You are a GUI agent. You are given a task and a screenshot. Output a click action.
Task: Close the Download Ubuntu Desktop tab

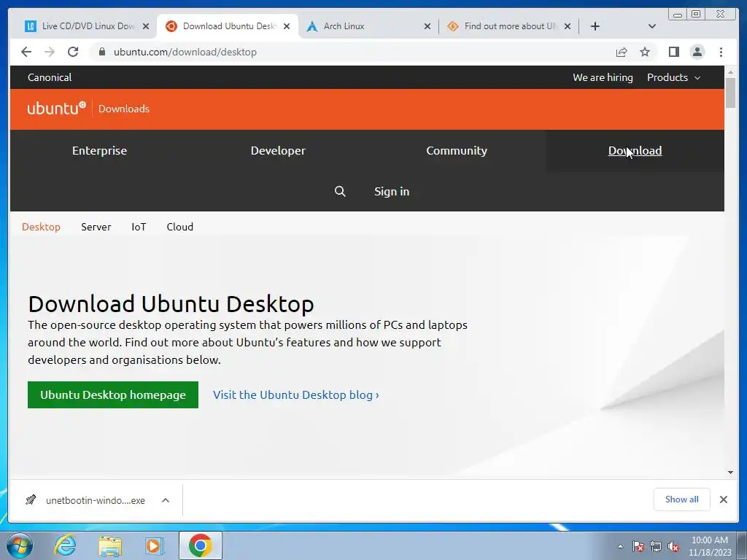tap(286, 26)
